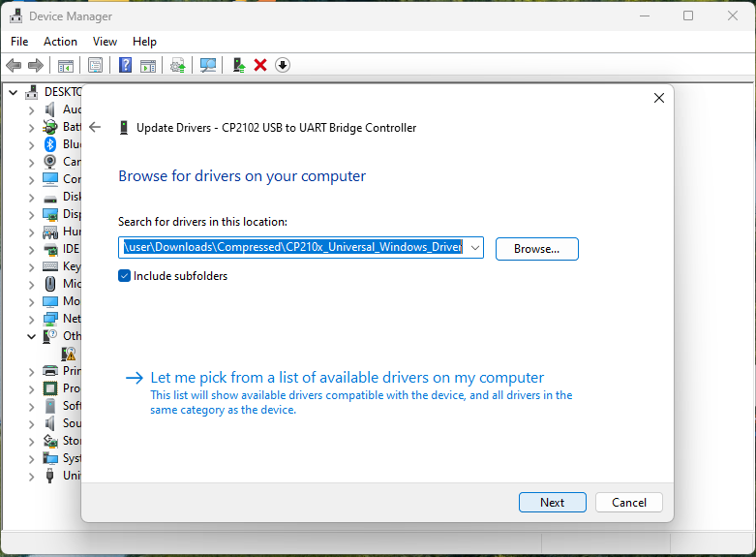Open the Action menu
Image resolution: width=756 pixels, height=557 pixels.
coord(60,42)
